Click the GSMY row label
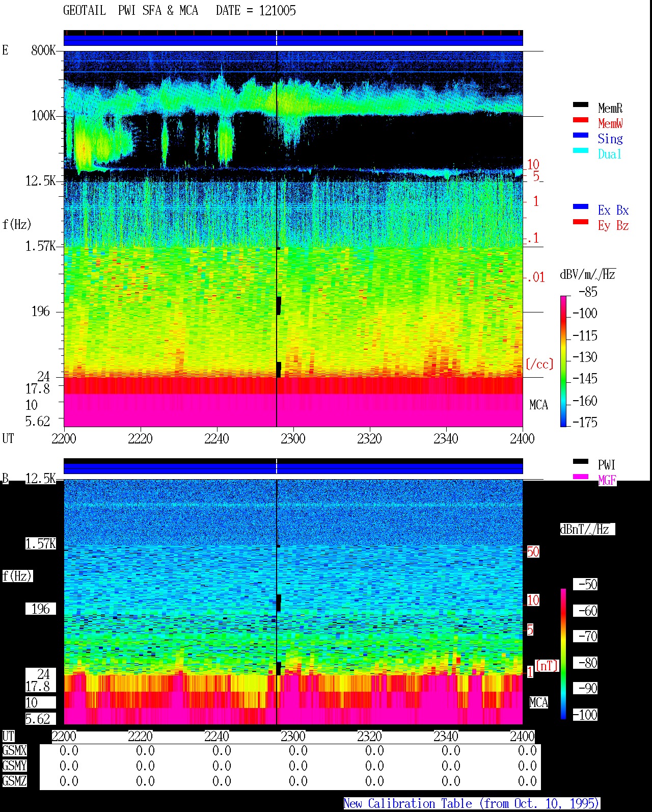The image size is (652, 812). 14,766
